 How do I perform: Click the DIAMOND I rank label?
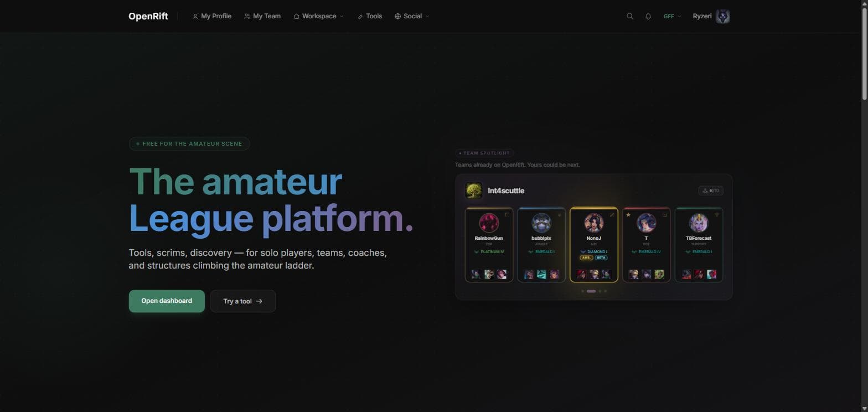point(597,252)
